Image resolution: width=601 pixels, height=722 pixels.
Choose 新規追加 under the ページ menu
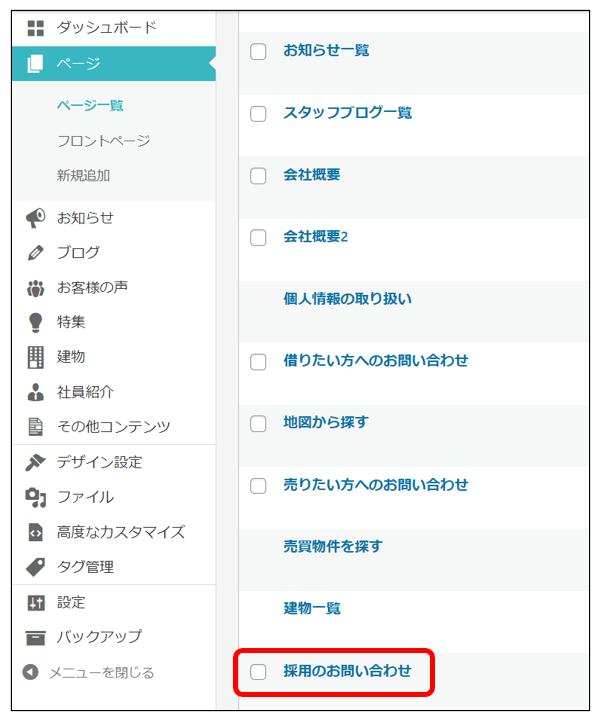pyautogui.click(x=83, y=176)
